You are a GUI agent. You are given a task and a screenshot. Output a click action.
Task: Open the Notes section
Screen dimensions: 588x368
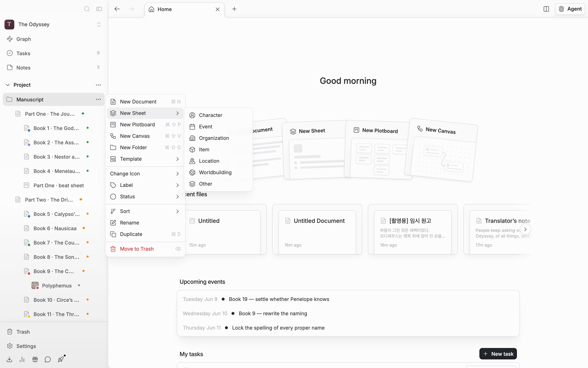pos(54,67)
